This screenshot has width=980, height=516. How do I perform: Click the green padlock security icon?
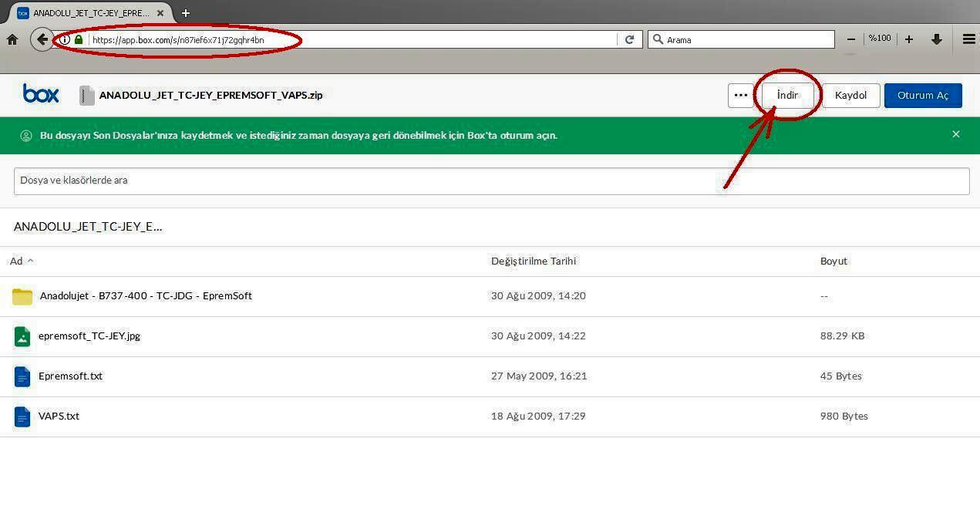point(79,39)
